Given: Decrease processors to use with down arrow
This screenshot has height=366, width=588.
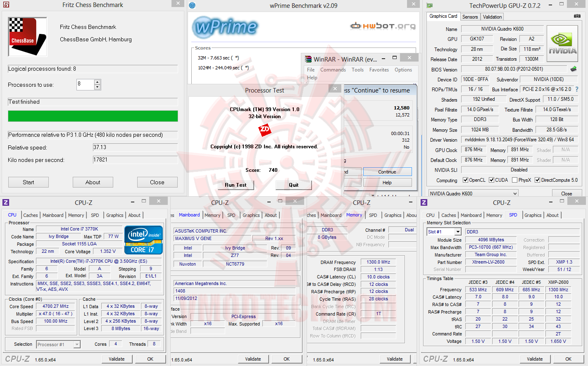Looking at the screenshot, I should [98, 87].
